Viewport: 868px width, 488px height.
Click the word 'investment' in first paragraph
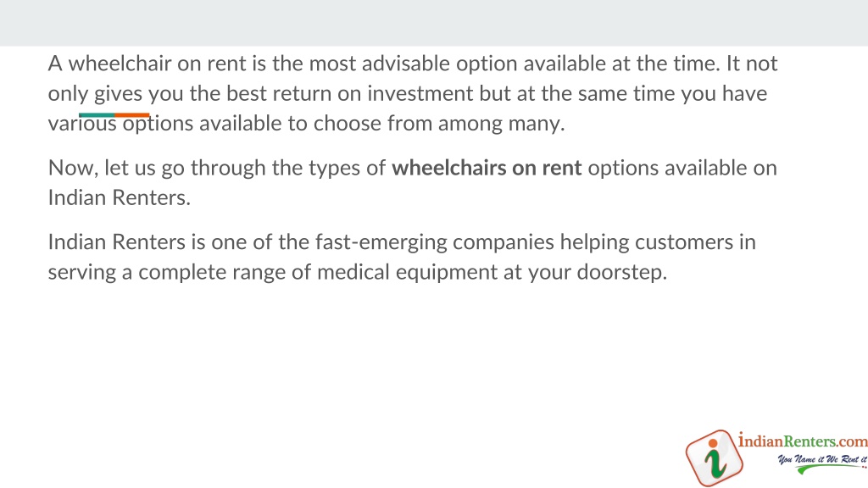[420, 93]
